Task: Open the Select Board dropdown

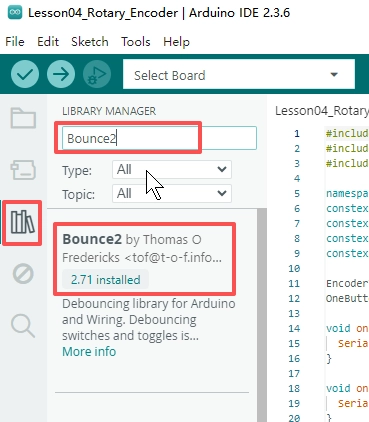Action: pyautogui.click(x=239, y=74)
